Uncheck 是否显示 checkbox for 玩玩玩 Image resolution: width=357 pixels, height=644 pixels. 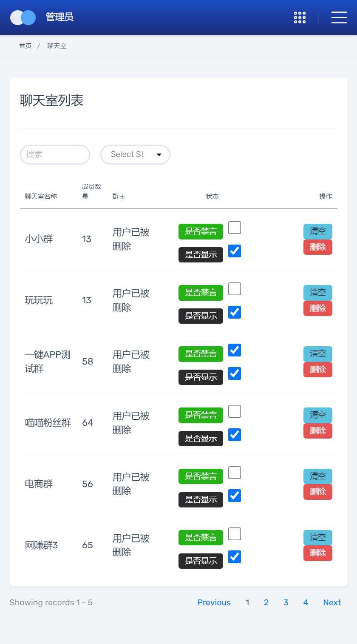click(x=235, y=312)
